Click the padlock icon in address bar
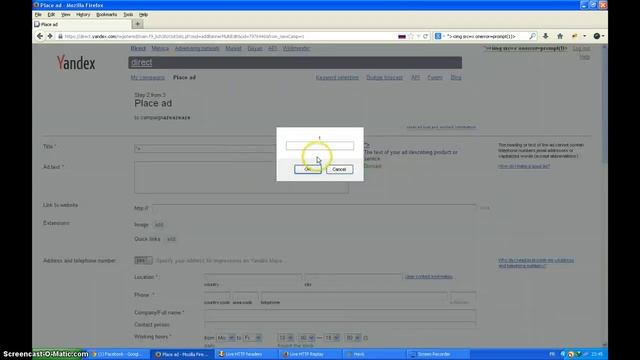This screenshot has width=640, height=360. [60, 36]
